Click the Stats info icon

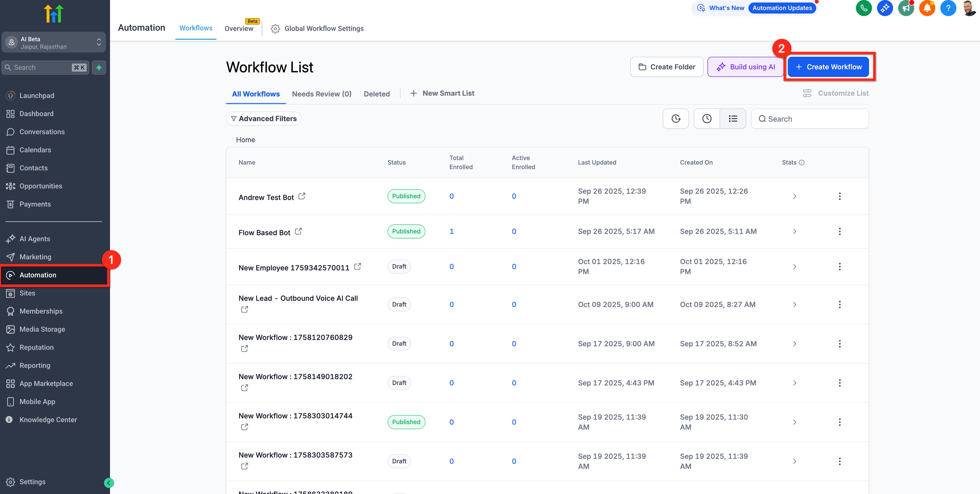pos(802,163)
